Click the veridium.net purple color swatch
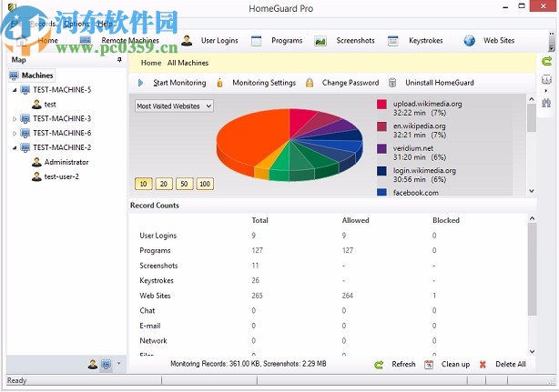This screenshot has height=392, width=559. 381,148
